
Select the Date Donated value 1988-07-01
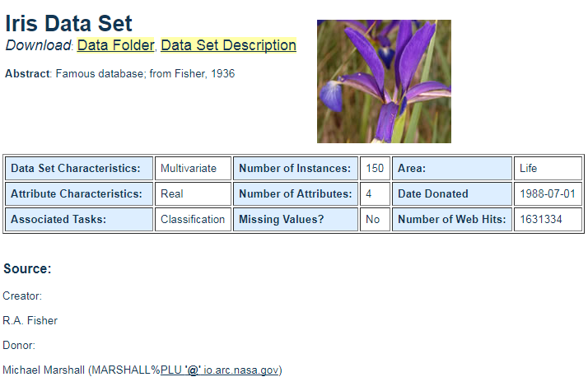click(x=548, y=194)
